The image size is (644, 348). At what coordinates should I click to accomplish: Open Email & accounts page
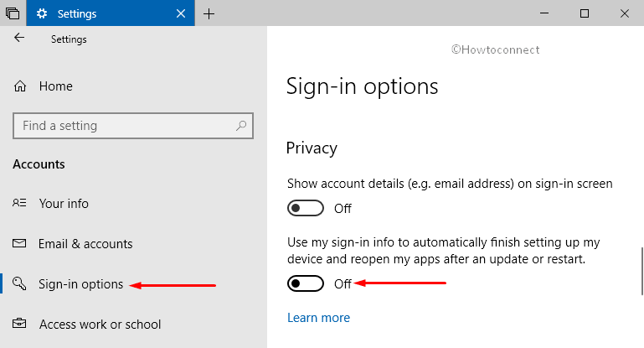click(85, 243)
